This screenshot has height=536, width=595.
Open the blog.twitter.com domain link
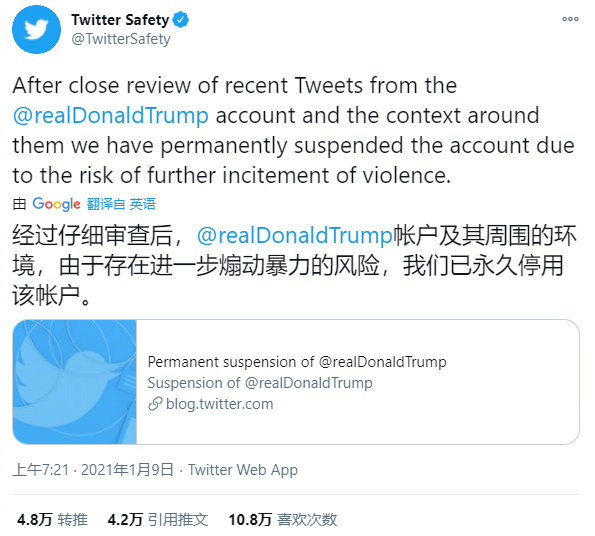click(219, 404)
